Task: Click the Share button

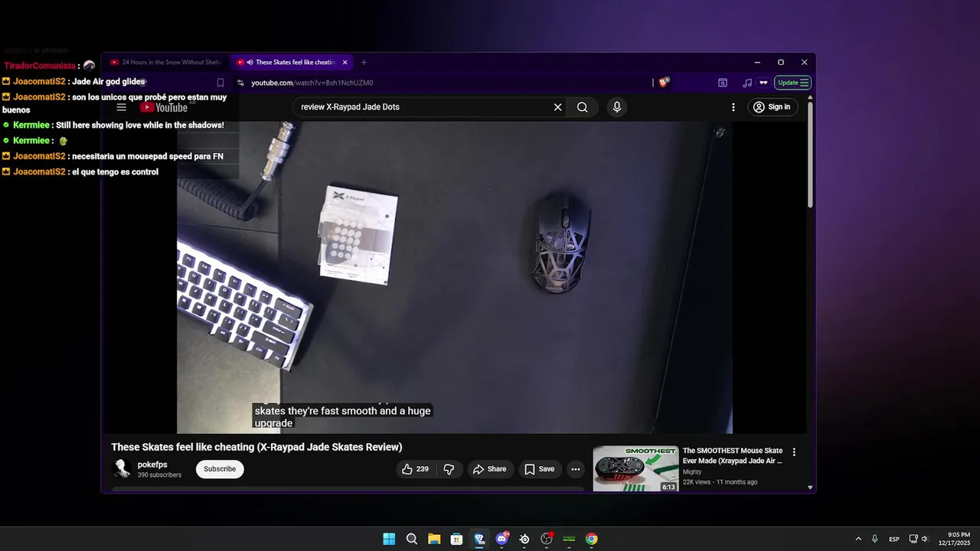Action: (490, 469)
